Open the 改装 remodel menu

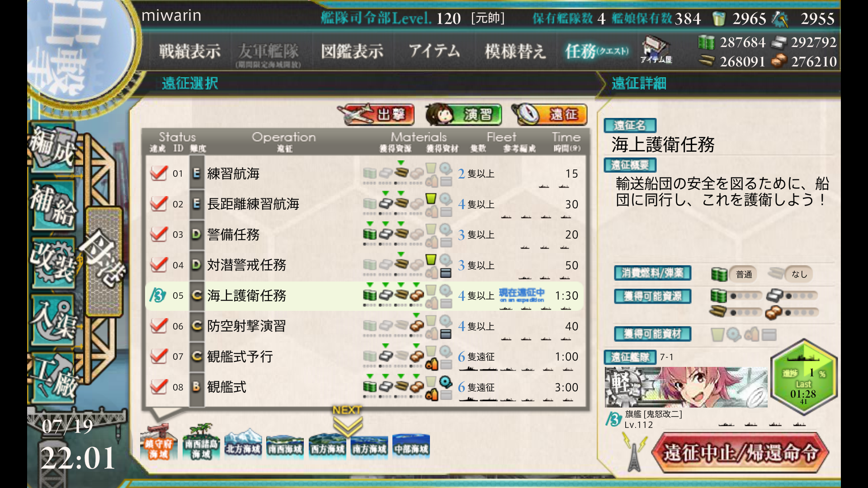point(53,263)
